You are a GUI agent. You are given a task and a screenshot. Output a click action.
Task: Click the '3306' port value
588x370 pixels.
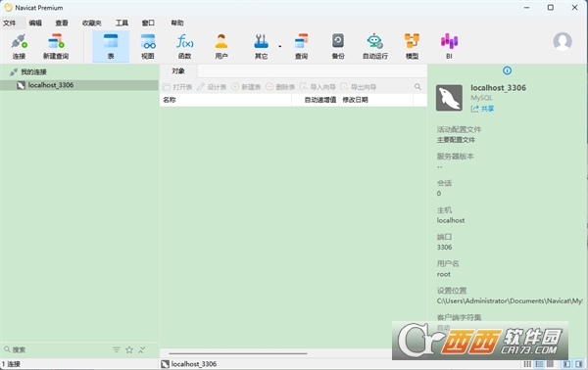tap(444, 248)
